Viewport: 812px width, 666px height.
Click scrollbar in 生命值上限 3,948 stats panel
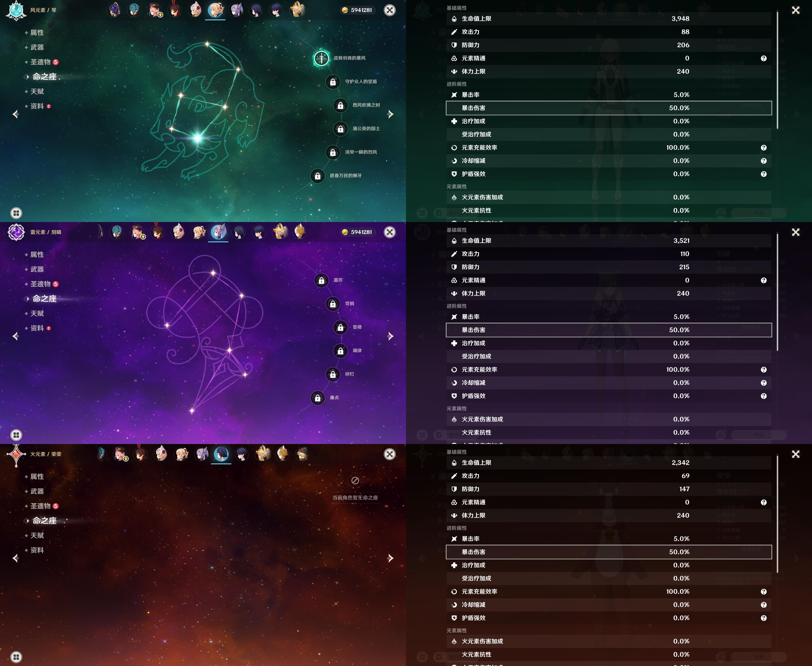tap(778, 70)
